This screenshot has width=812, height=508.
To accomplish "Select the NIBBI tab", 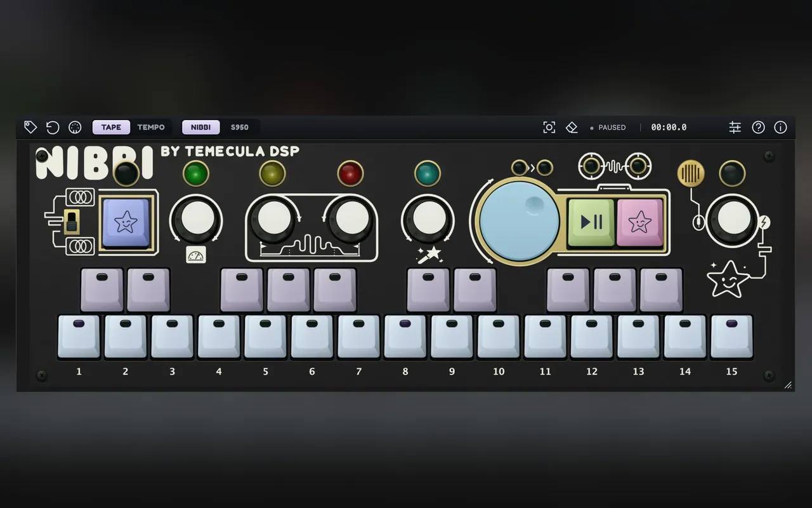I will click(200, 127).
